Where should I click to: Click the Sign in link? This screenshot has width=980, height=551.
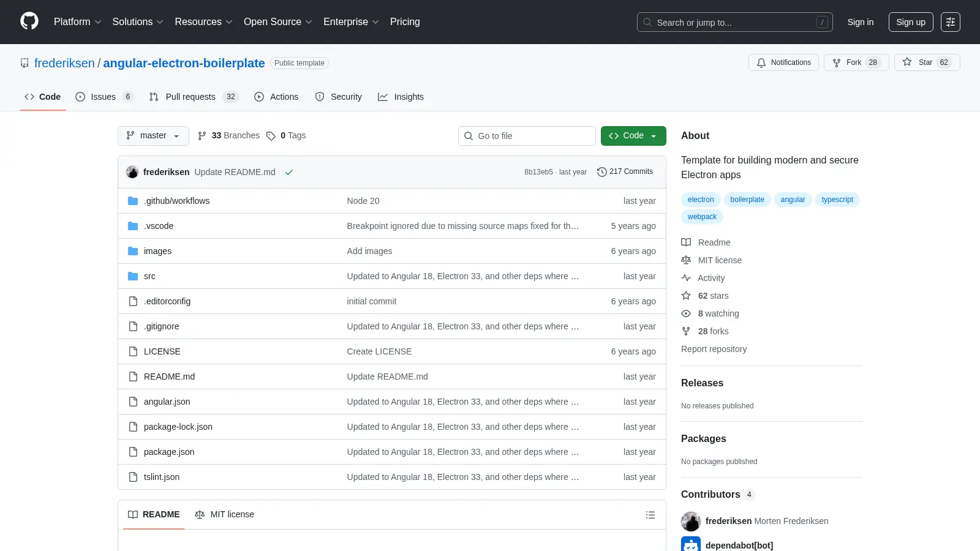point(861,22)
